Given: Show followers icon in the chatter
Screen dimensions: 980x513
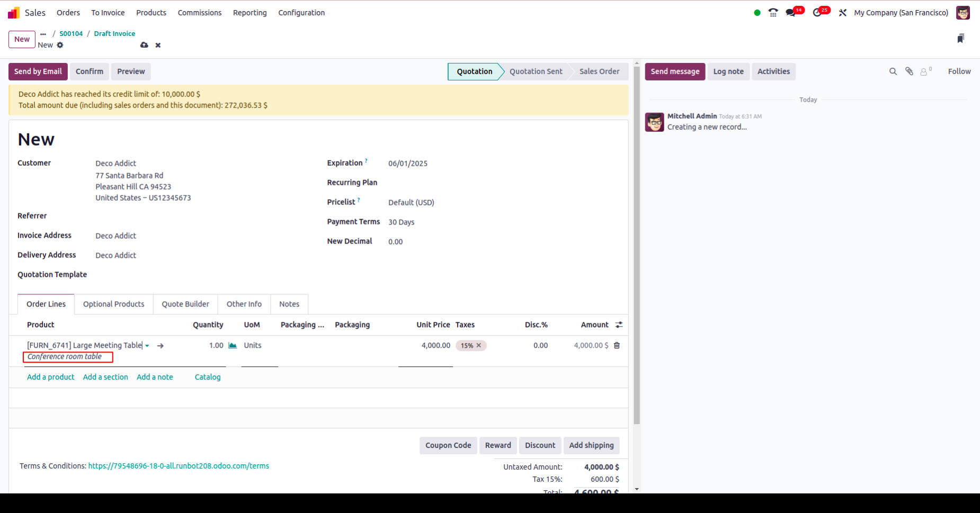Looking at the screenshot, I should [925, 71].
